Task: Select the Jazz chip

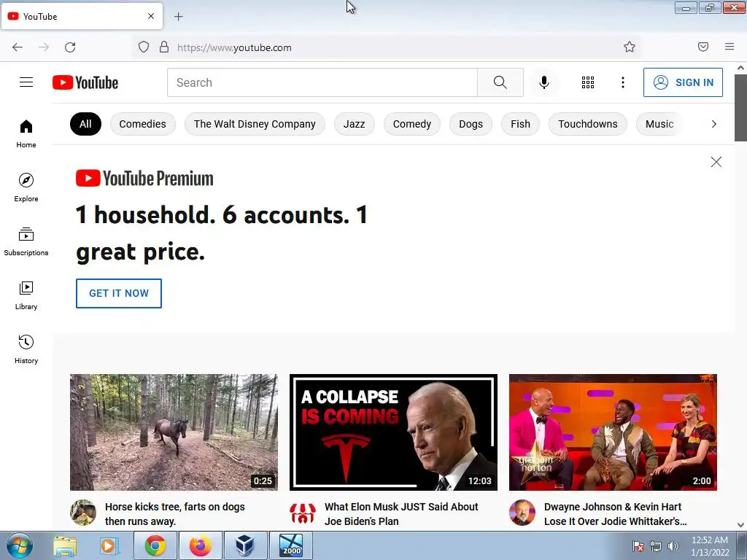Action: pyautogui.click(x=354, y=124)
